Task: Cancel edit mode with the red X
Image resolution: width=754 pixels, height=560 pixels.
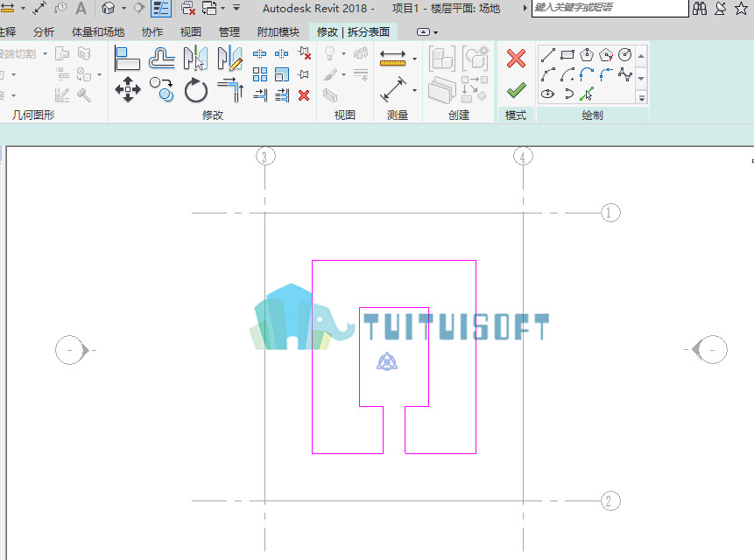Action: (516, 59)
